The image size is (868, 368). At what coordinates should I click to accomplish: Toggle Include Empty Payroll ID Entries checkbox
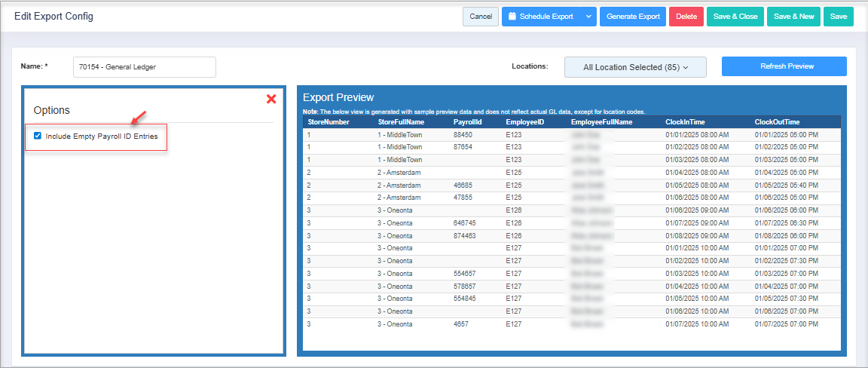pyautogui.click(x=38, y=136)
